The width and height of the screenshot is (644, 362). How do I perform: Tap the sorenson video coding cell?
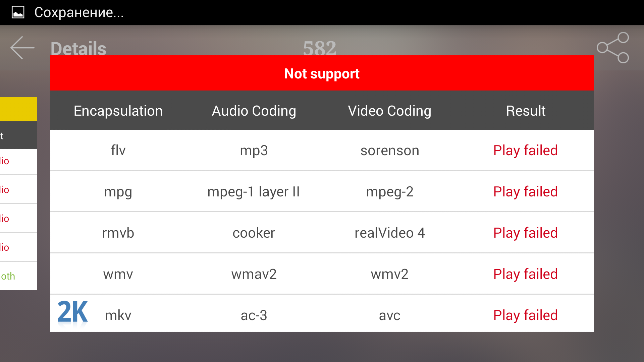click(389, 150)
